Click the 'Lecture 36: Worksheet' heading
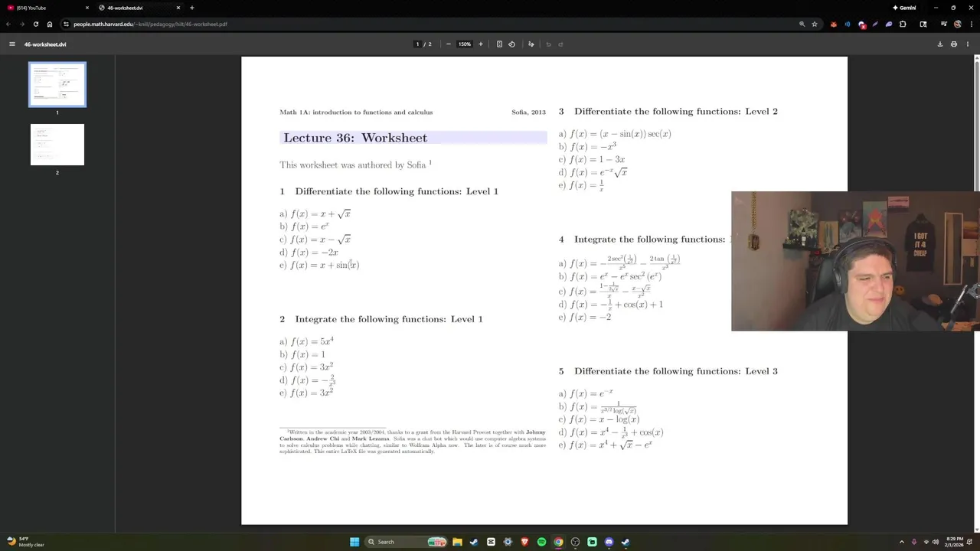 click(x=355, y=138)
